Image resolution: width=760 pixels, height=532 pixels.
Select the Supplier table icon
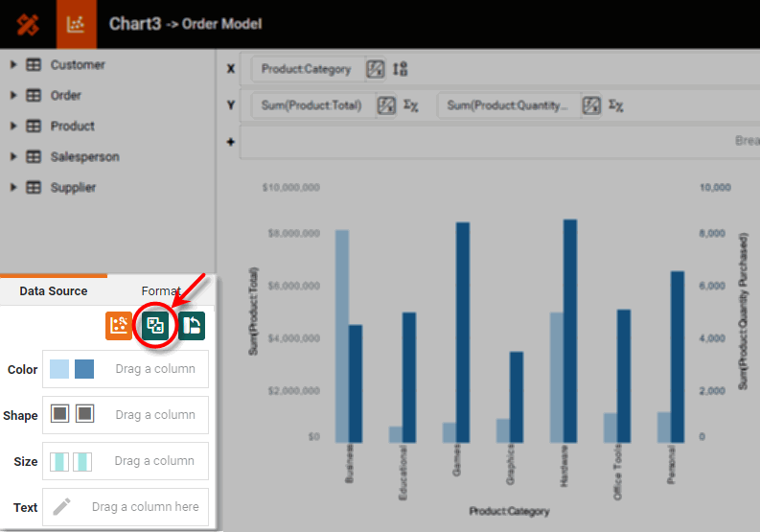coord(34,187)
